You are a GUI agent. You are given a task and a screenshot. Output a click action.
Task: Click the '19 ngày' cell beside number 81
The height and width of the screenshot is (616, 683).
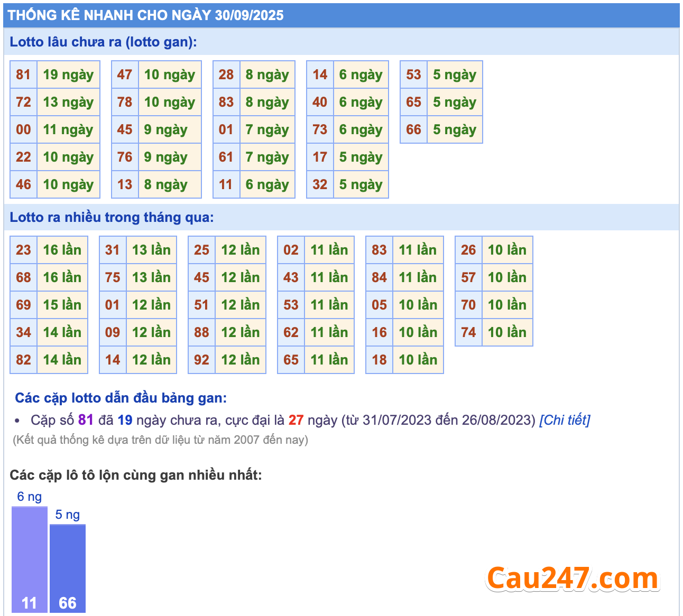coord(68,74)
